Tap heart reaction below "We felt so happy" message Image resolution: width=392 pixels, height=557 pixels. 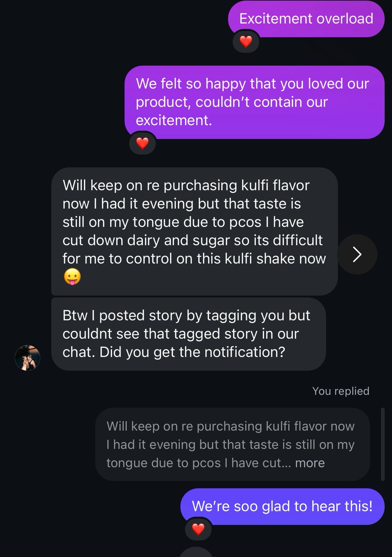coord(142,143)
